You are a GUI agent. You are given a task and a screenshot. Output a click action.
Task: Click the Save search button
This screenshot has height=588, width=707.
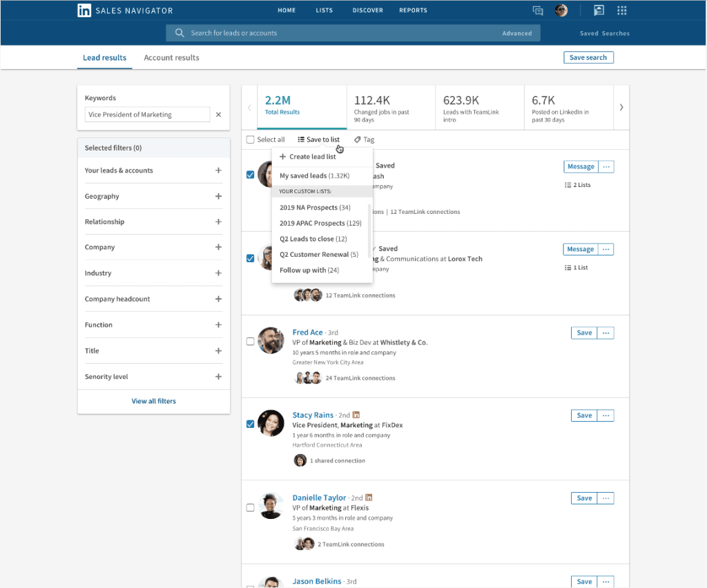point(588,57)
